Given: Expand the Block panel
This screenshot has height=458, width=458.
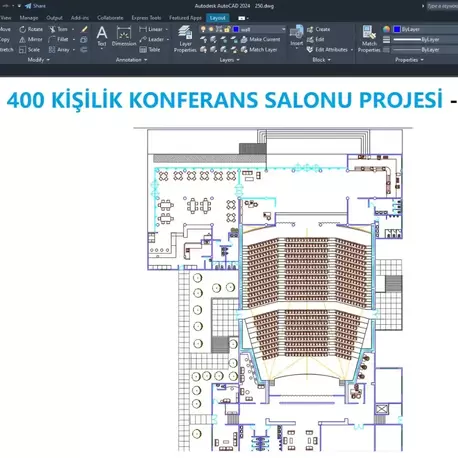Looking at the screenshot, I should click(x=321, y=60).
